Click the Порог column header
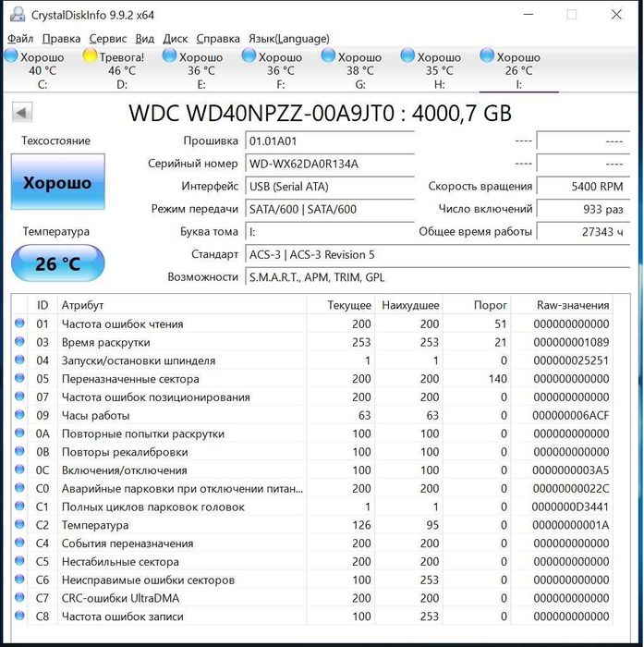 coord(477,305)
